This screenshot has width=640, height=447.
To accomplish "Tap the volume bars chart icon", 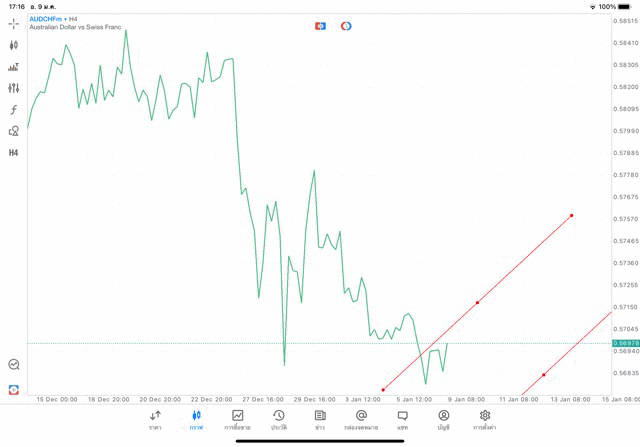I will pyautogui.click(x=14, y=67).
